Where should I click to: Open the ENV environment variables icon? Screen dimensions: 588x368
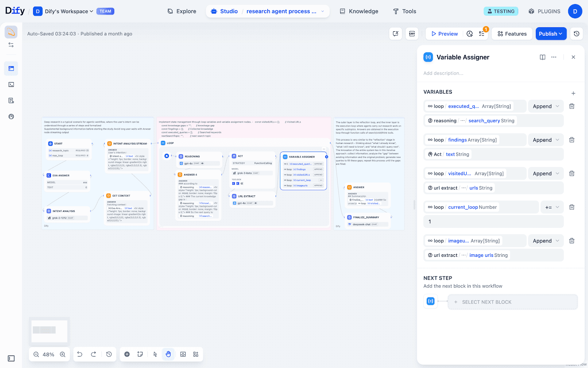pos(412,34)
